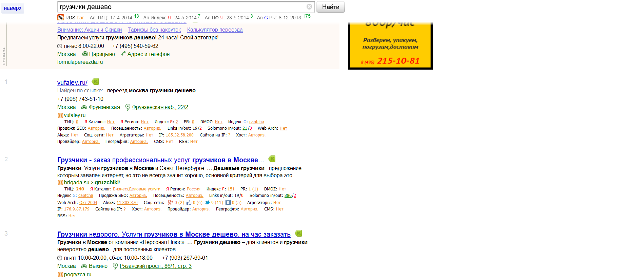644x277 pixels.
Task: Click the orange info icon before pogryzca.ru
Action: (x=60, y=274)
